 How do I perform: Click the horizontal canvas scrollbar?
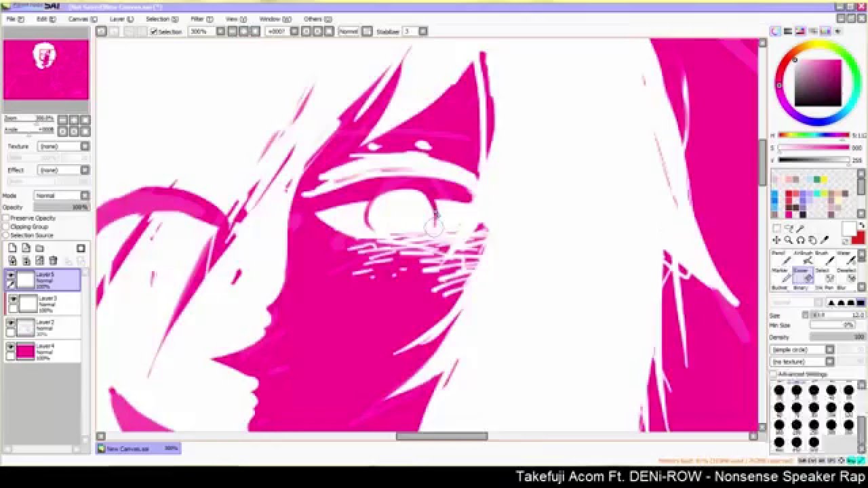441,436
